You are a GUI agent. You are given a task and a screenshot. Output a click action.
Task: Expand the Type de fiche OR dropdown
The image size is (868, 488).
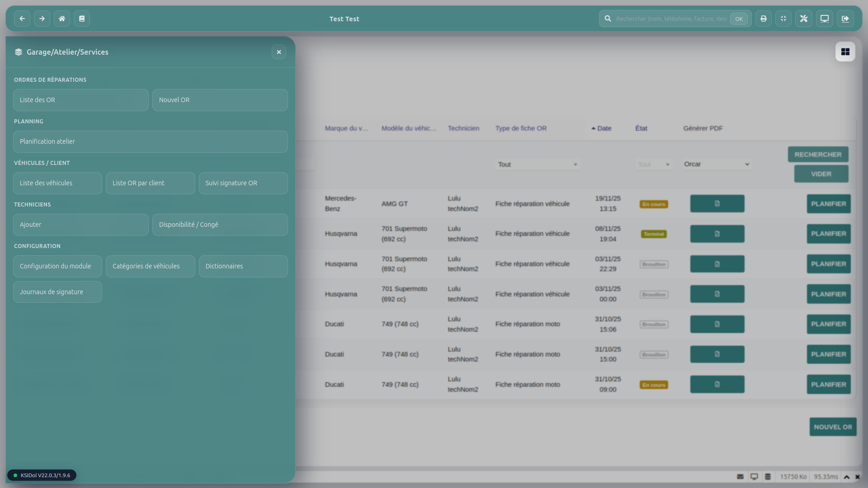tap(537, 164)
